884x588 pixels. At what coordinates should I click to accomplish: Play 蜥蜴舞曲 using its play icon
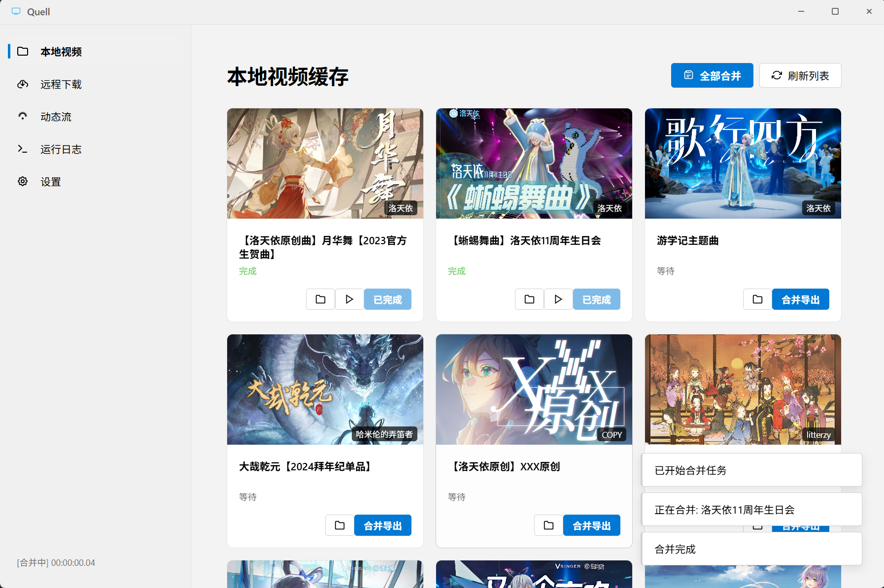558,299
